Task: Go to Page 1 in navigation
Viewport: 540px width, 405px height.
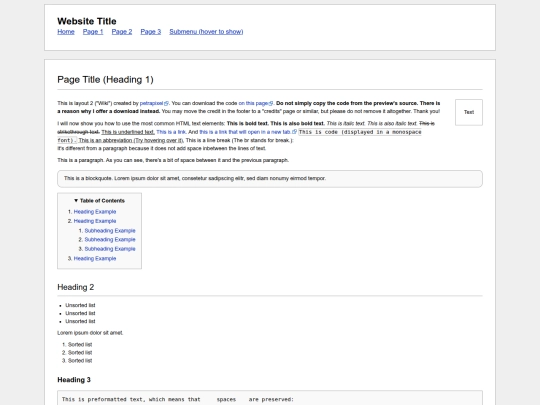Action: (93, 32)
